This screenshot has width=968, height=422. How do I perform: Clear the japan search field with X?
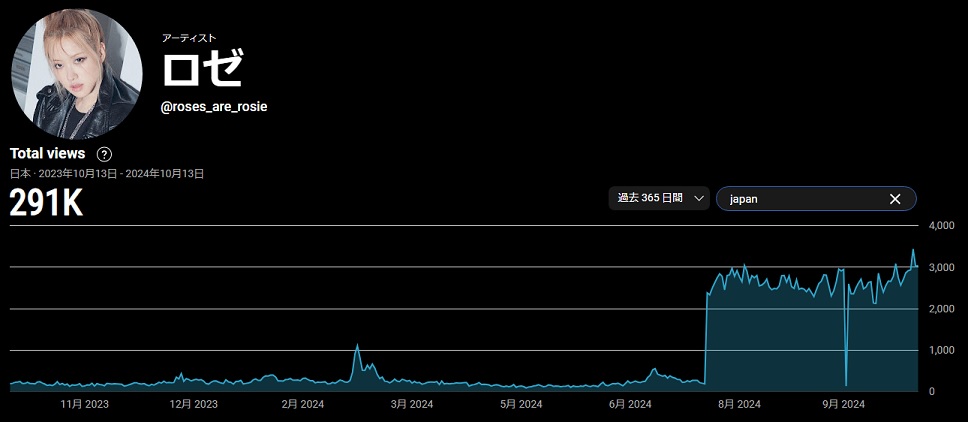895,199
